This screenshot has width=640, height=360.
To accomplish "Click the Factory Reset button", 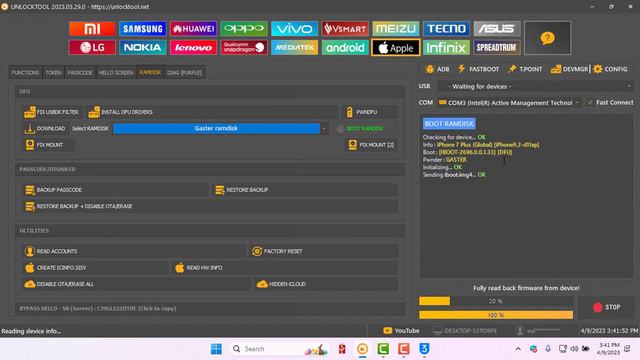I will tap(324, 251).
